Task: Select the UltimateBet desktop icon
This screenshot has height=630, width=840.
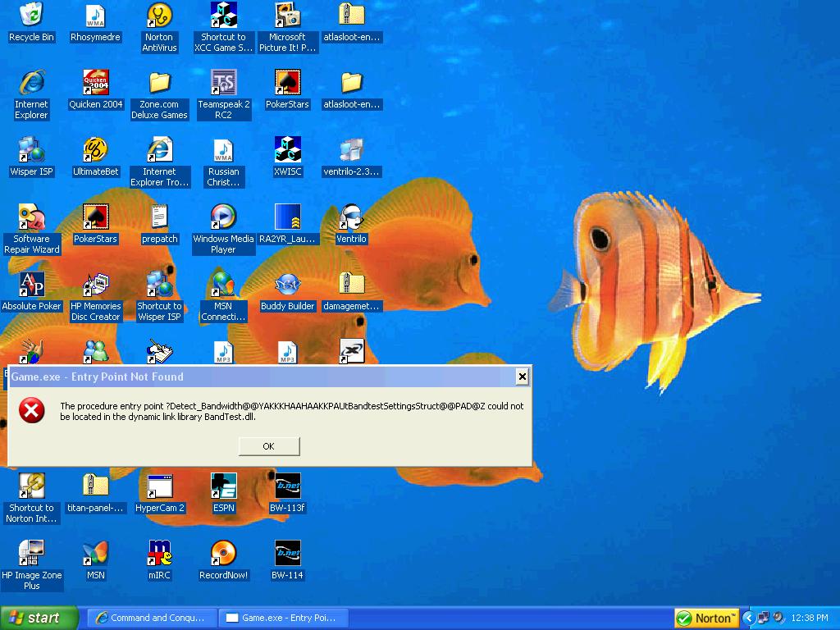Action: pyautogui.click(x=96, y=150)
